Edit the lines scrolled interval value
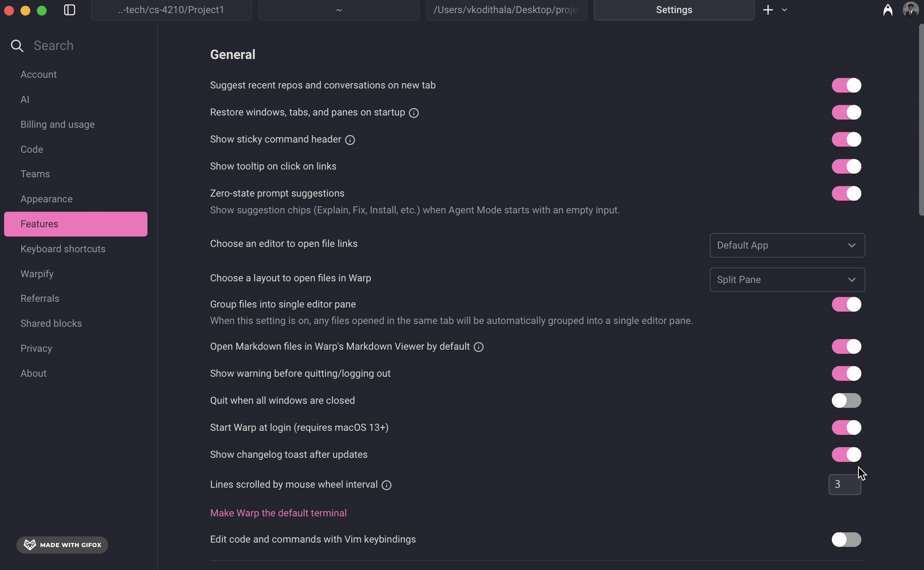Screen dimensions: 924x570 click(x=845, y=484)
